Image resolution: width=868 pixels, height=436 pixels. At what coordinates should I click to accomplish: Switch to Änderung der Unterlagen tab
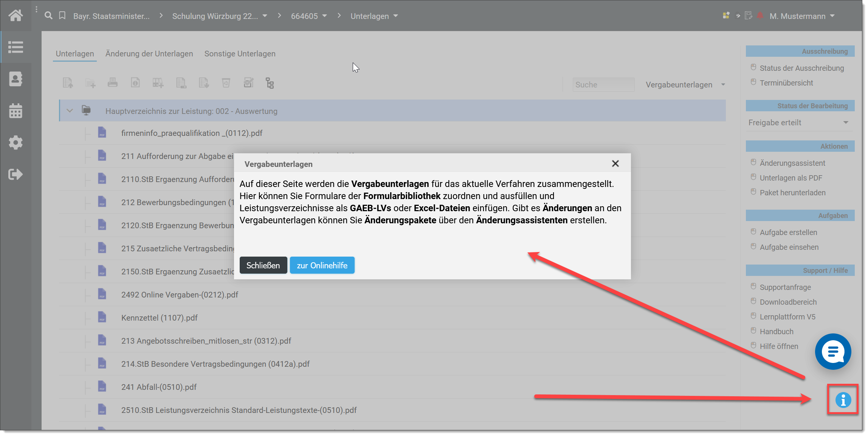coord(149,54)
